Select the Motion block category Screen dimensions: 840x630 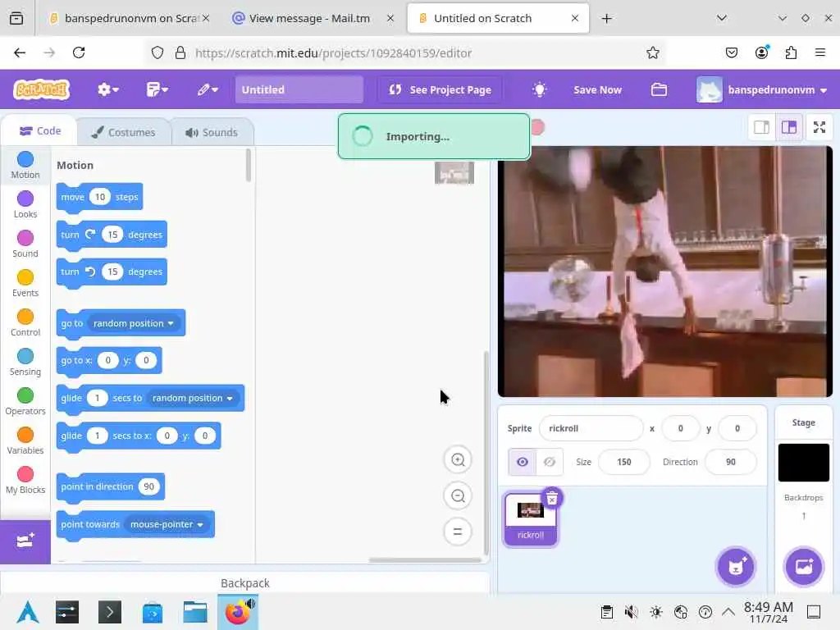point(25,165)
